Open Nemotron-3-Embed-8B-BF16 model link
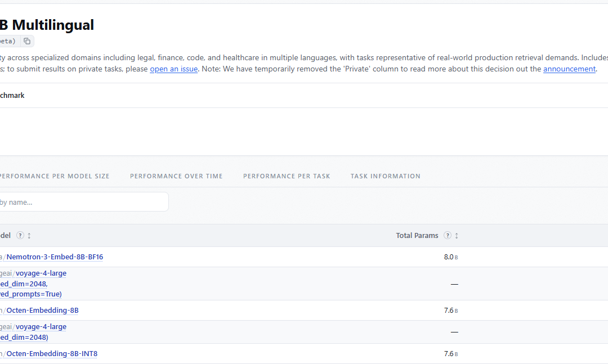Image resolution: width=608 pixels, height=364 pixels. [55, 257]
